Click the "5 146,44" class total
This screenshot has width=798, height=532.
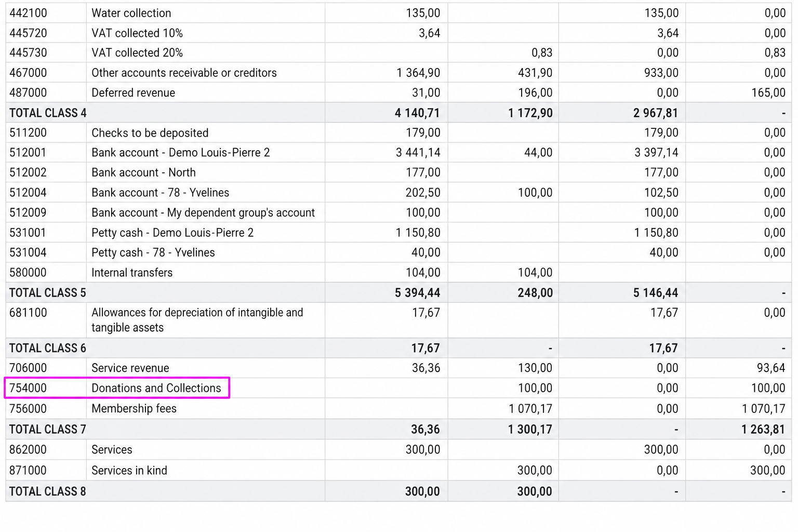656,293
